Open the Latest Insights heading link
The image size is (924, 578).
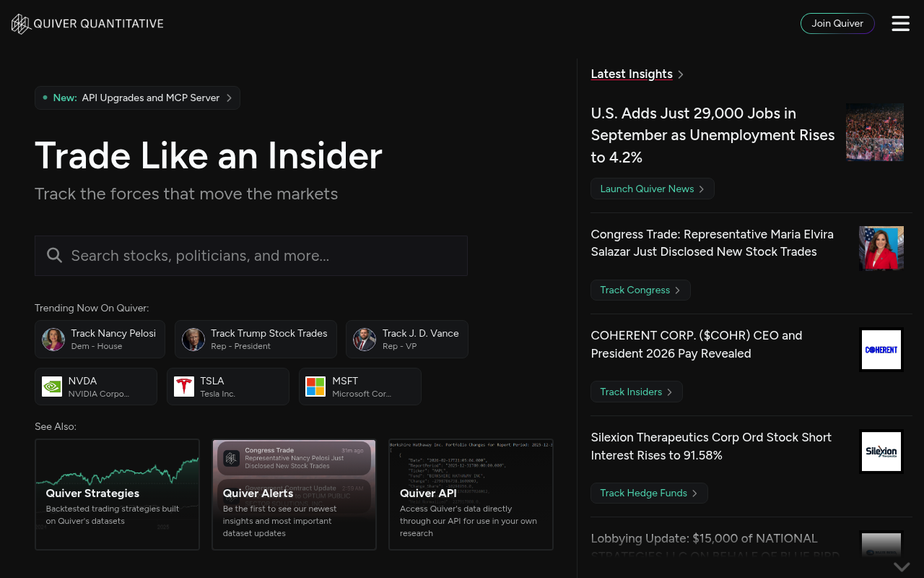(x=632, y=74)
